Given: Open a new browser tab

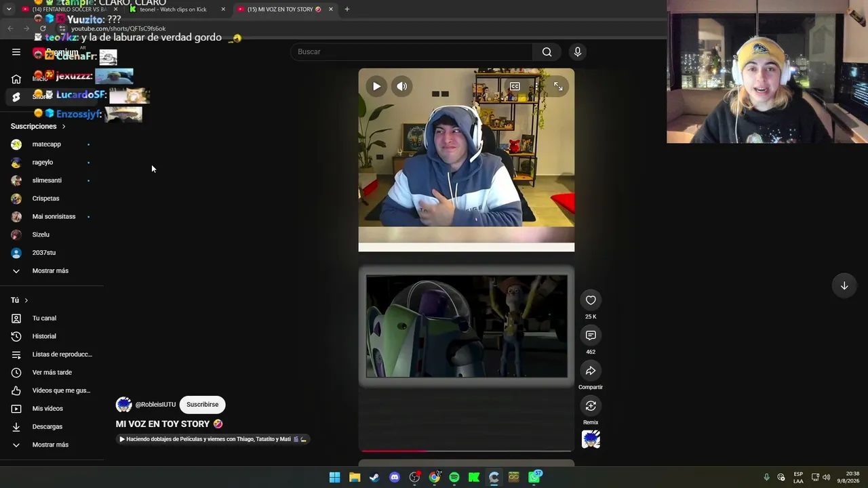Looking at the screenshot, I should (347, 9).
